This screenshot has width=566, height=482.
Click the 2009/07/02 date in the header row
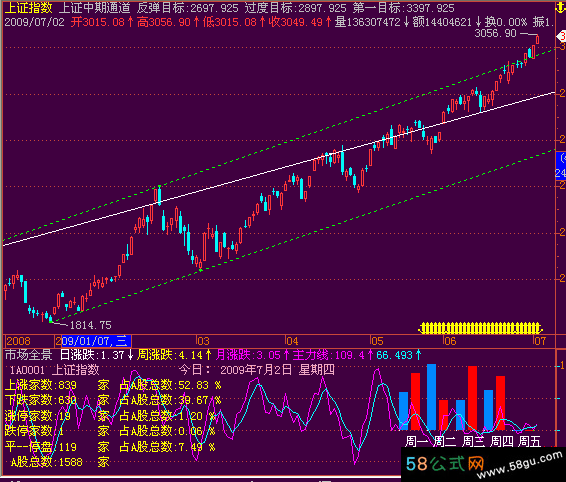(x=34, y=22)
